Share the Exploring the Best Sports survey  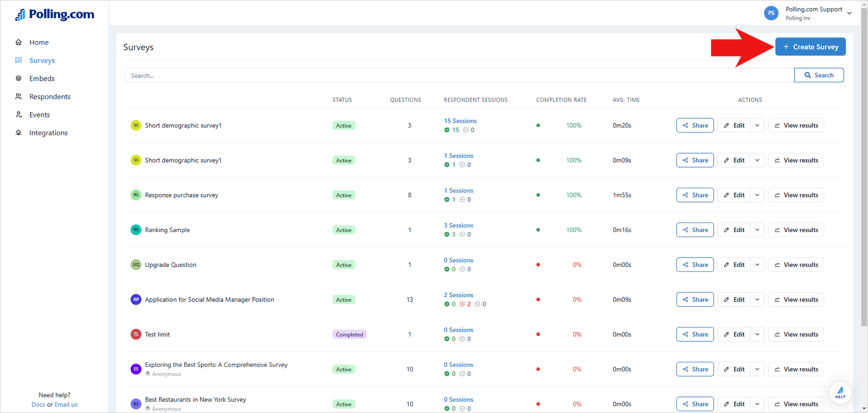tap(695, 369)
